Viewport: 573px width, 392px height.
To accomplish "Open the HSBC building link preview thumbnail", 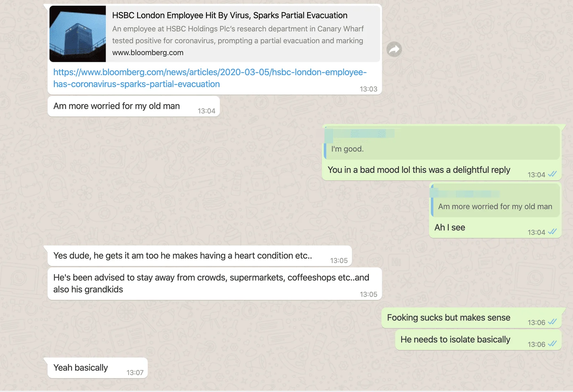I will pyautogui.click(x=78, y=34).
